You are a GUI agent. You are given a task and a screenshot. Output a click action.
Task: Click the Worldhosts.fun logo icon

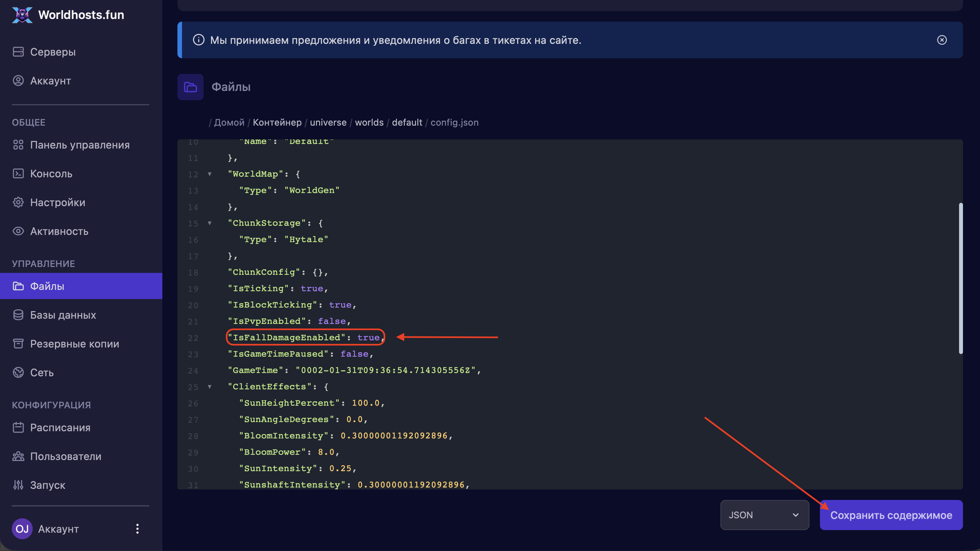[22, 15]
